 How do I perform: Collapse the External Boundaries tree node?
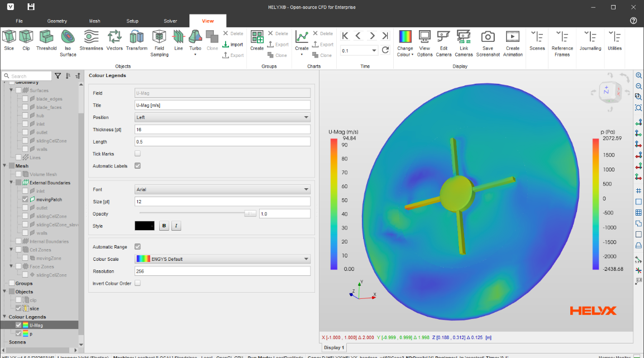(x=12, y=183)
